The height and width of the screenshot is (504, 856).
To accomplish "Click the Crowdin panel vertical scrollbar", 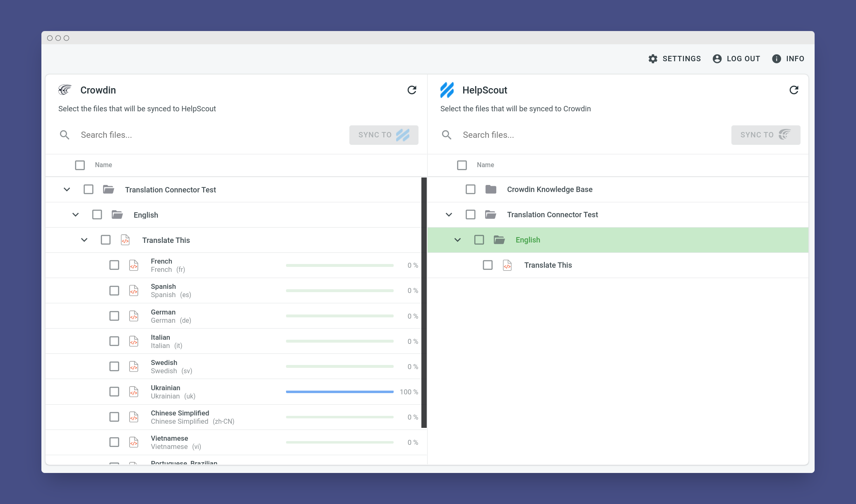I will tap(424, 302).
